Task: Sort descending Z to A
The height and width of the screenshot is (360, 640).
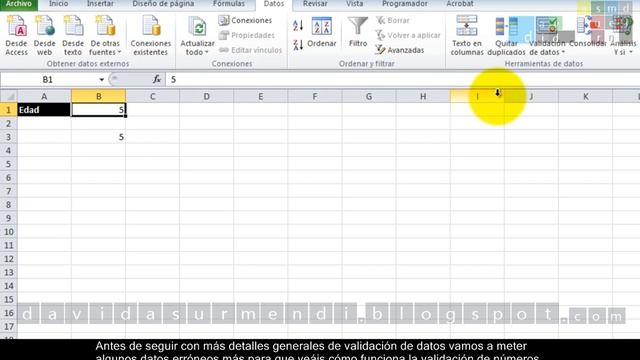Action: tap(298, 44)
